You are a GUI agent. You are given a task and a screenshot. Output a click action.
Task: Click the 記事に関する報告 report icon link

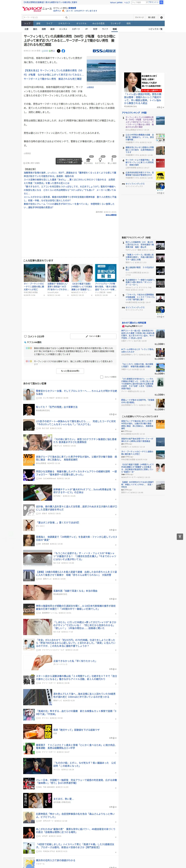[x=31, y=163]
